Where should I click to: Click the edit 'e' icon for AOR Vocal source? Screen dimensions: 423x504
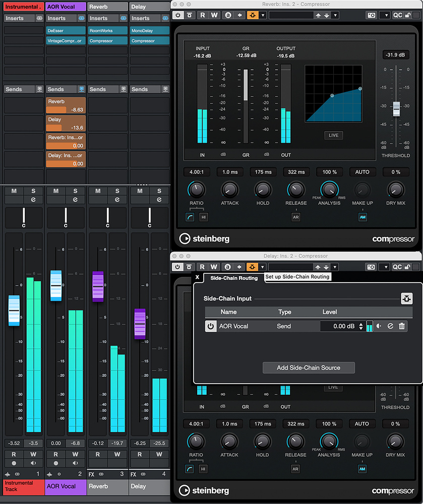(x=390, y=326)
